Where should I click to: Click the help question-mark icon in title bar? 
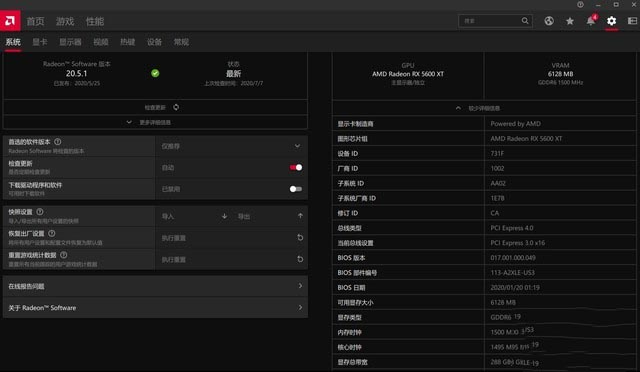click(x=580, y=4)
